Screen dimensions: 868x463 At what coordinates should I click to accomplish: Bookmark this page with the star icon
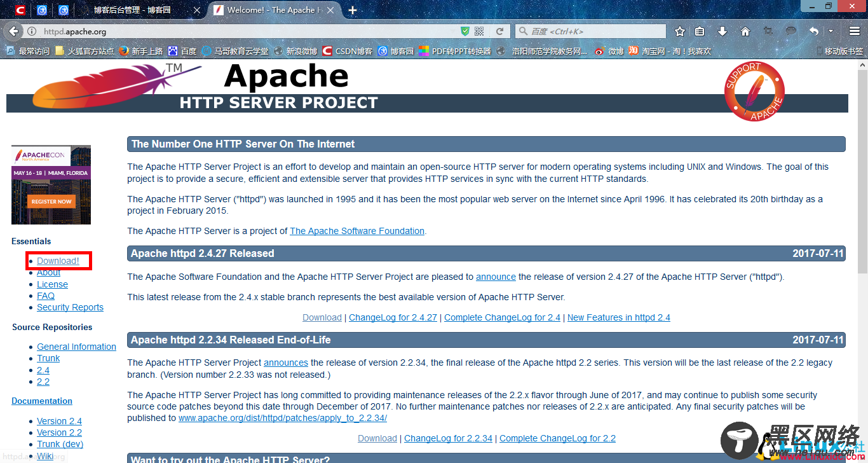680,31
